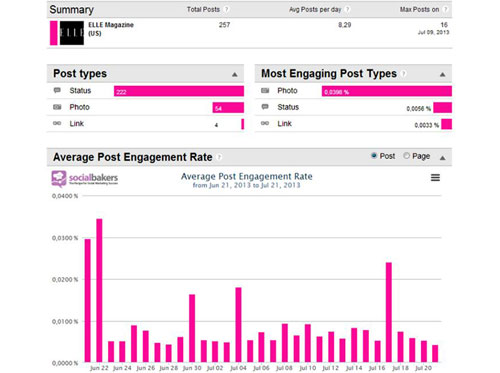
Task: Click the Status speech-bubble icon in Post types
Action: (57, 90)
